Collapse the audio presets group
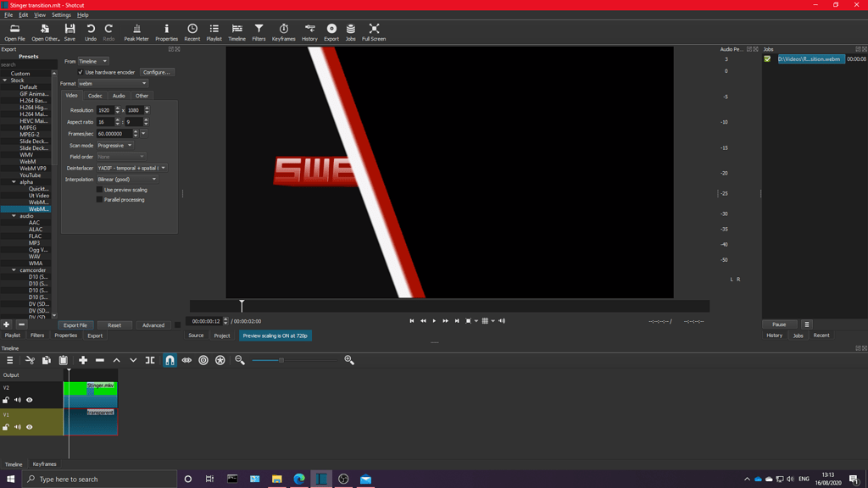The image size is (868, 488). click(14, 216)
